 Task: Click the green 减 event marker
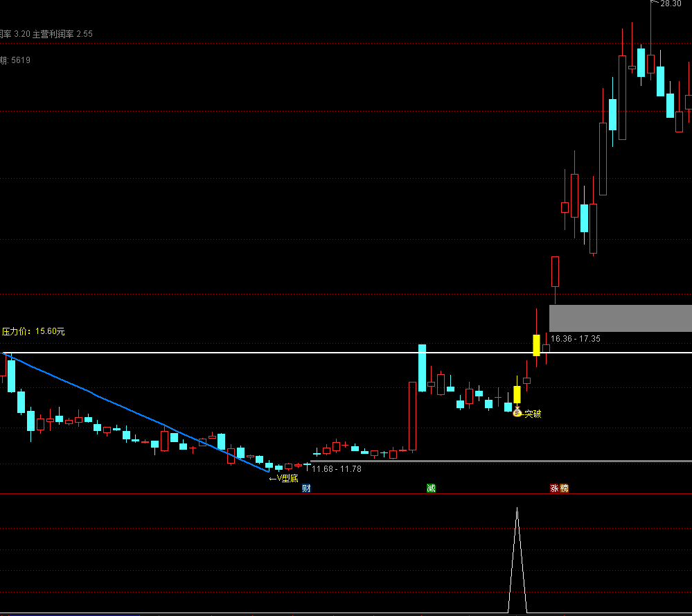(x=431, y=489)
